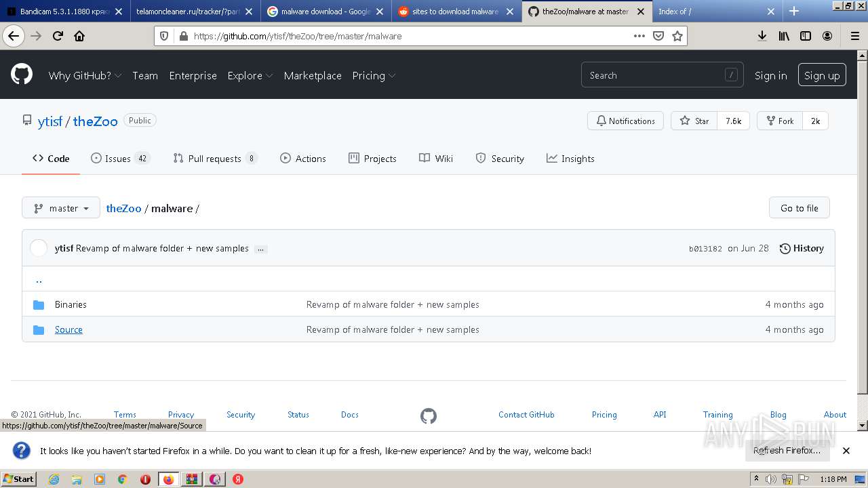This screenshot has width=868, height=488.
Task: Open the Library bookmarks and history
Action: click(784, 36)
